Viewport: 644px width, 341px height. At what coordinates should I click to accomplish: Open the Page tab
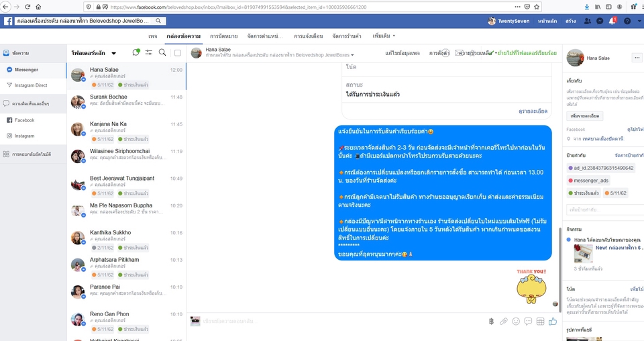[x=153, y=36]
